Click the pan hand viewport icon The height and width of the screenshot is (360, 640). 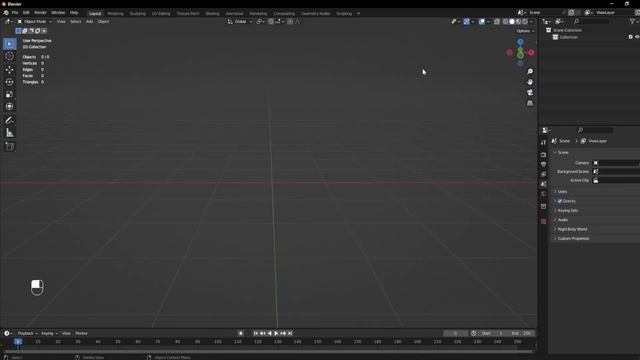tap(530, 82)
